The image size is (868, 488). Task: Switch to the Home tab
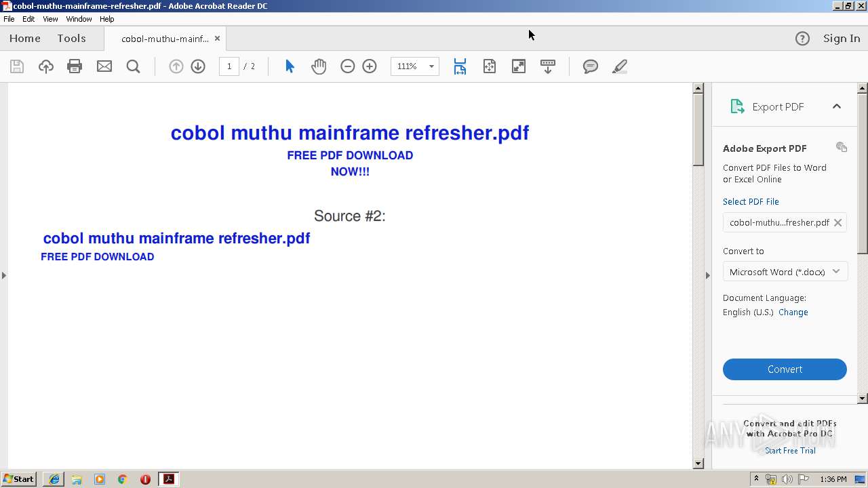[x=25, y=39]
